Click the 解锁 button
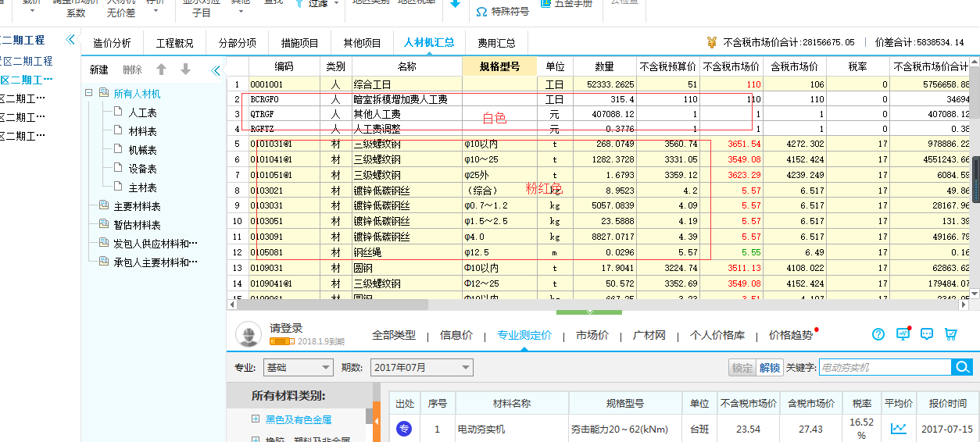Viewport: 980px width, 442px height. pos(769,367)
